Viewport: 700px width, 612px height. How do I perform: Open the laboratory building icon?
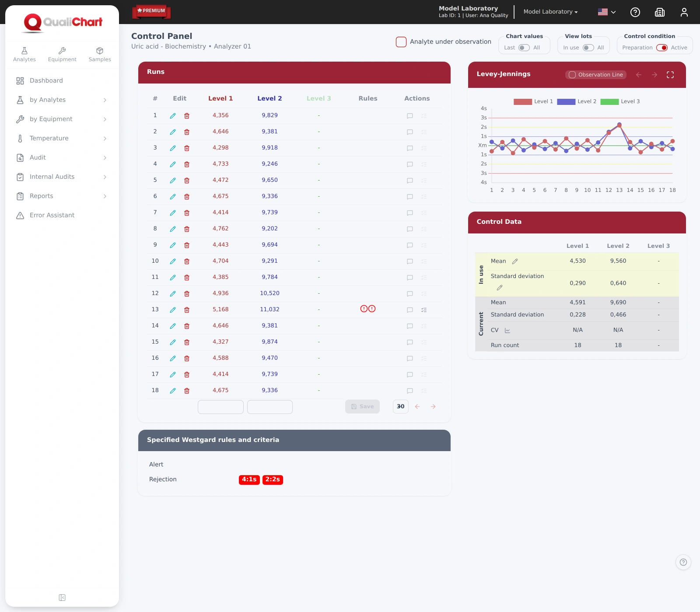[x=660, y=12]
